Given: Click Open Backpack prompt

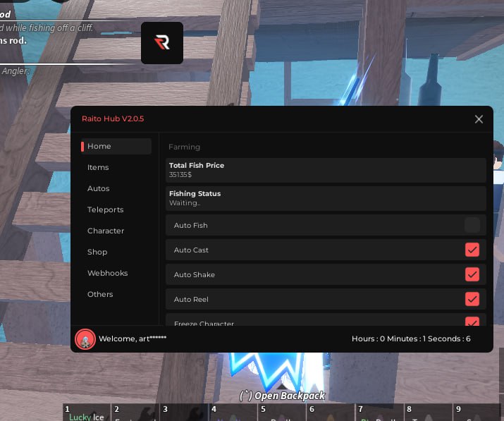Looking at the screenshot, I should click(x=283, y=396).
